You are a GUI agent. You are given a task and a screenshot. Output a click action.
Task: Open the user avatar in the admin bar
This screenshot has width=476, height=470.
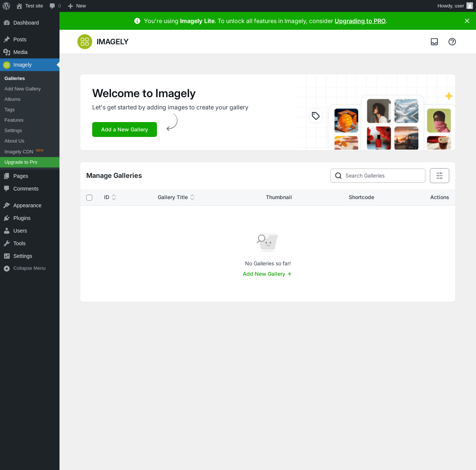click(470, 6)
